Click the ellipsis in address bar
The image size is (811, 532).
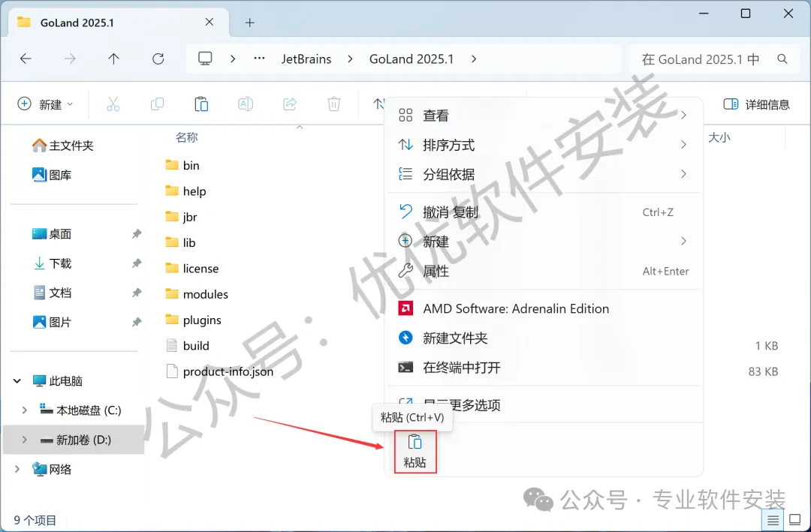pos(259,59)
